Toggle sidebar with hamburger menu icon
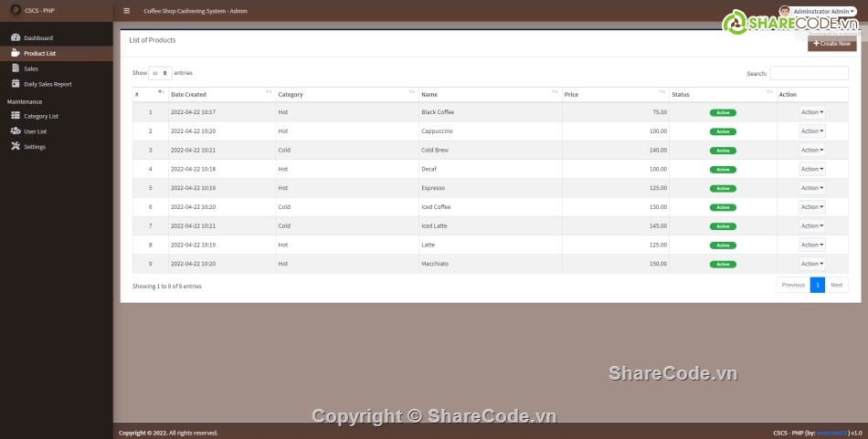Viewport: 868px width, 439px height. pos(126,11)
